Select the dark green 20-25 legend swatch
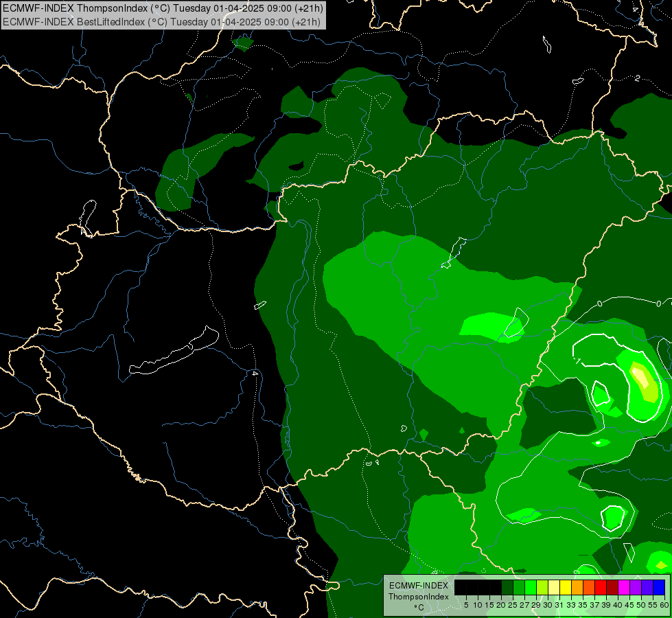This screenshot has height=618, width=672. 507,587
